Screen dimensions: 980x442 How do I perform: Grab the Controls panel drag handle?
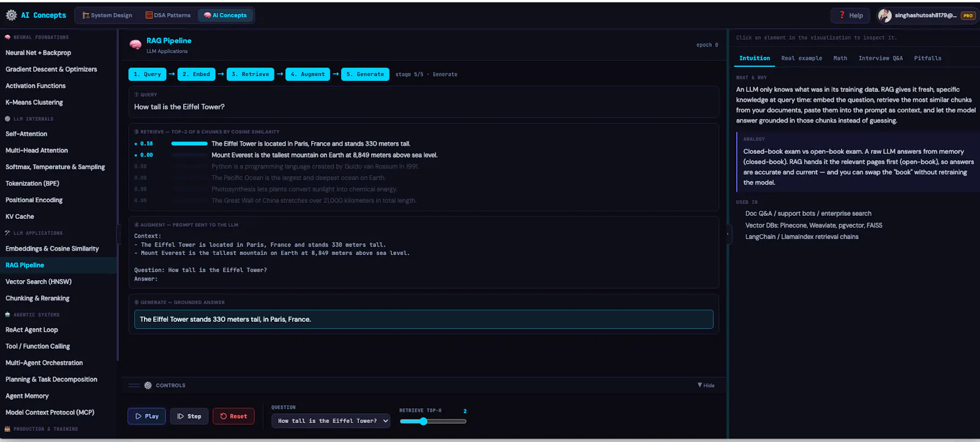point(134,386)
